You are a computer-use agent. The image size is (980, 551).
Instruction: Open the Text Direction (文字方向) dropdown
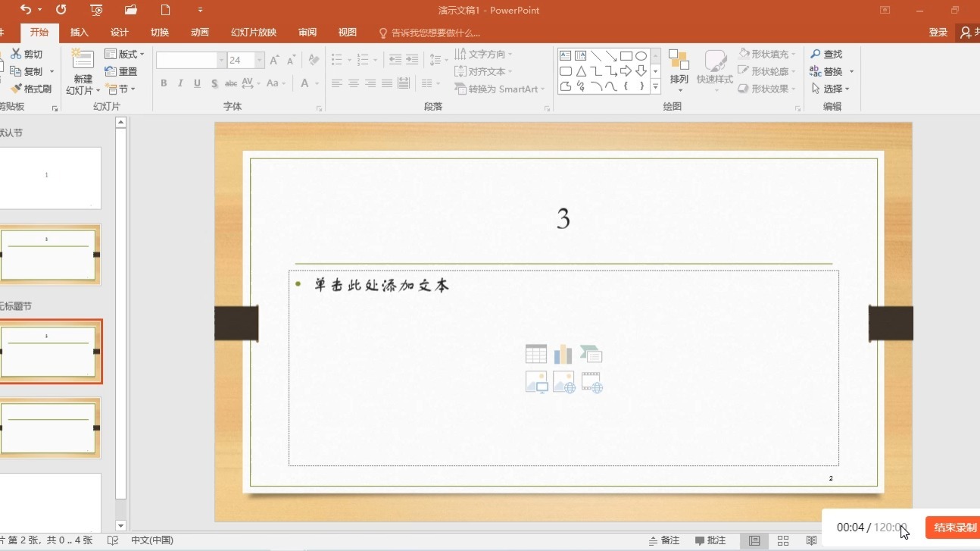pyautogui.click(x=483, y=55)
